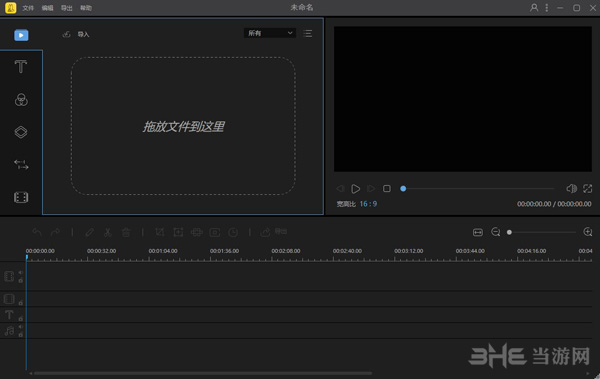
Task: Lock the text track
Action: pos(21,319)
